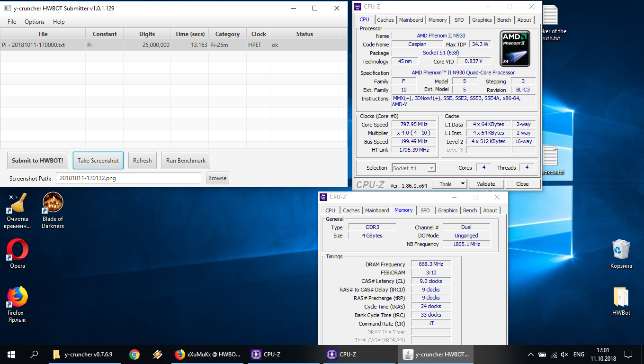The height and width of the screenshot is (364, 644).
Task: Open the Options menu
Action: tap(35, 22)
